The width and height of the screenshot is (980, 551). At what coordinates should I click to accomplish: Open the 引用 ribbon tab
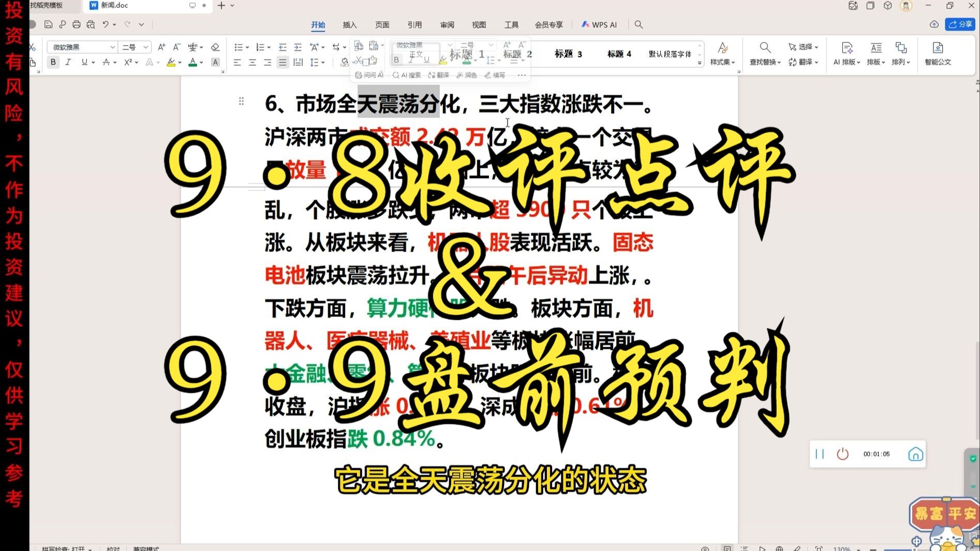414,25
